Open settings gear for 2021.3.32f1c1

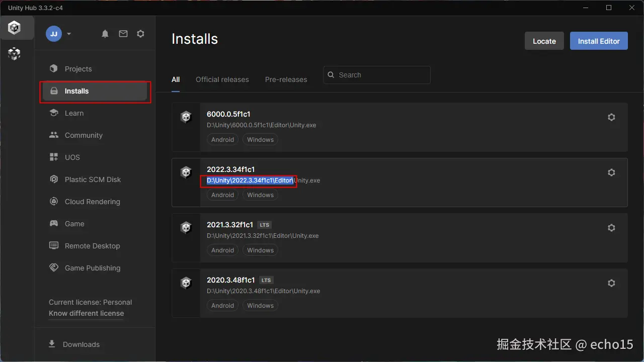(x=611, y=228)
